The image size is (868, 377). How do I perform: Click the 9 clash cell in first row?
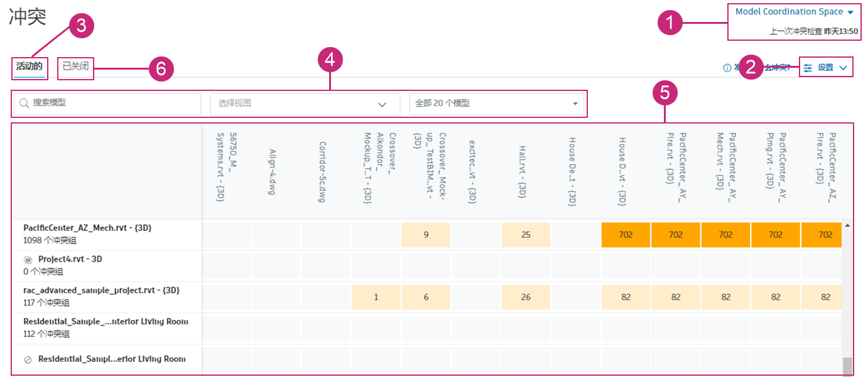click(x=426, y=235)
